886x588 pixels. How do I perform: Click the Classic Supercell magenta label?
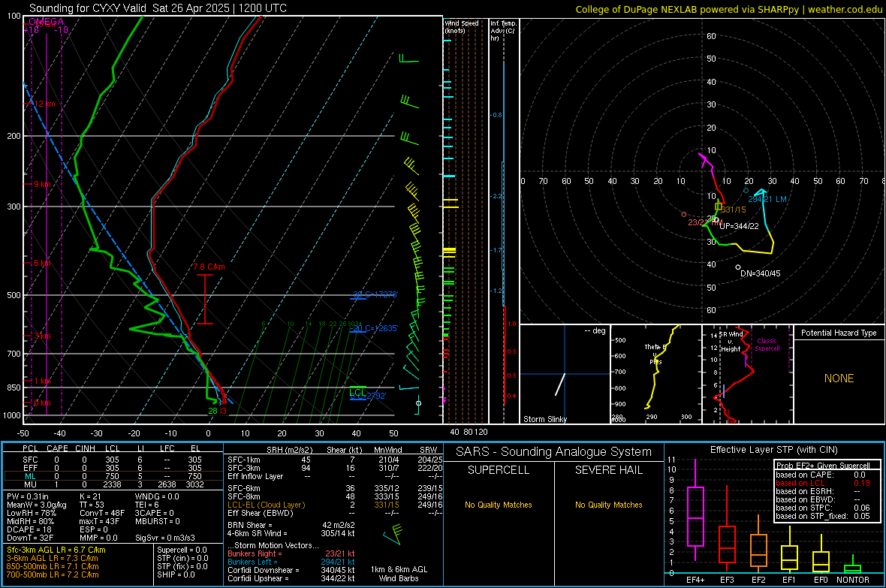coord(767,345)
